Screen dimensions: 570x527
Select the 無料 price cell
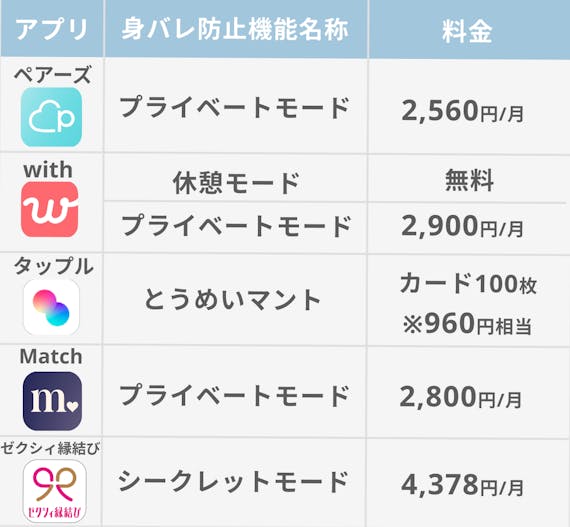[469, 180]
